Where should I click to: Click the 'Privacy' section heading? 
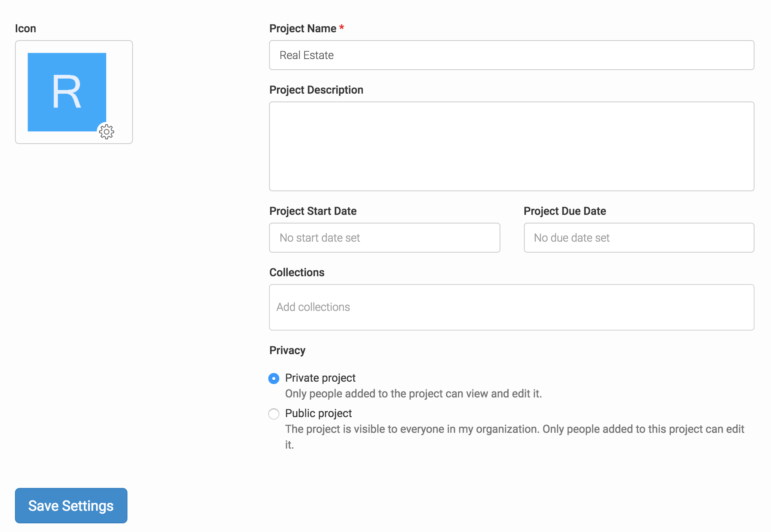287,350
